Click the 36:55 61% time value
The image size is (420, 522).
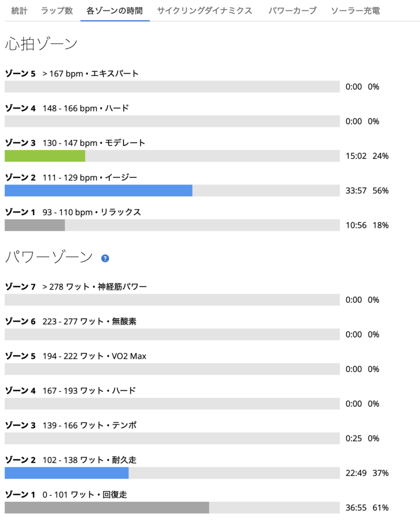point(367,508)
